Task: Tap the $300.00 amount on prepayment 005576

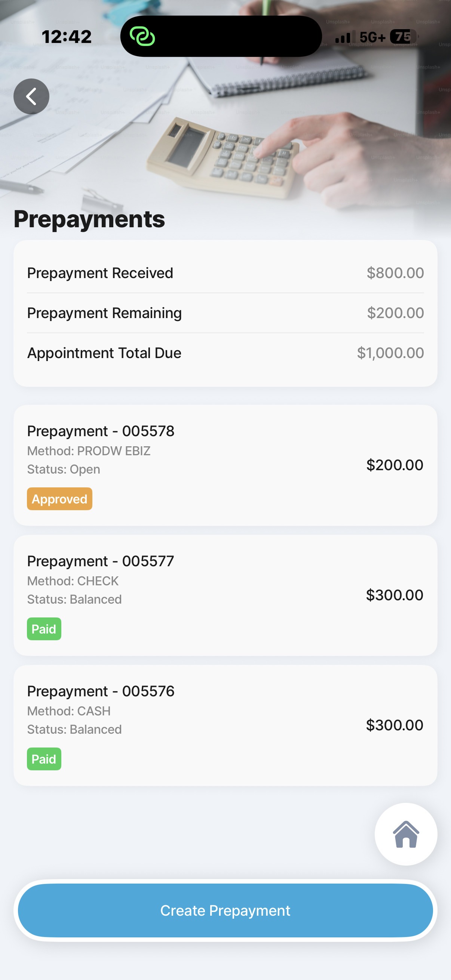Action: pos(394,725)
